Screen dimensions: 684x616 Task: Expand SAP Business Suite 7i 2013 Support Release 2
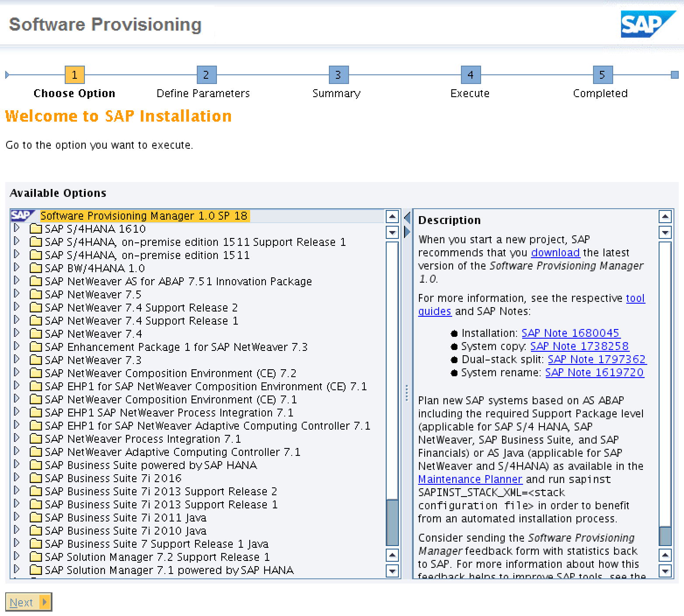pos(17,490)
